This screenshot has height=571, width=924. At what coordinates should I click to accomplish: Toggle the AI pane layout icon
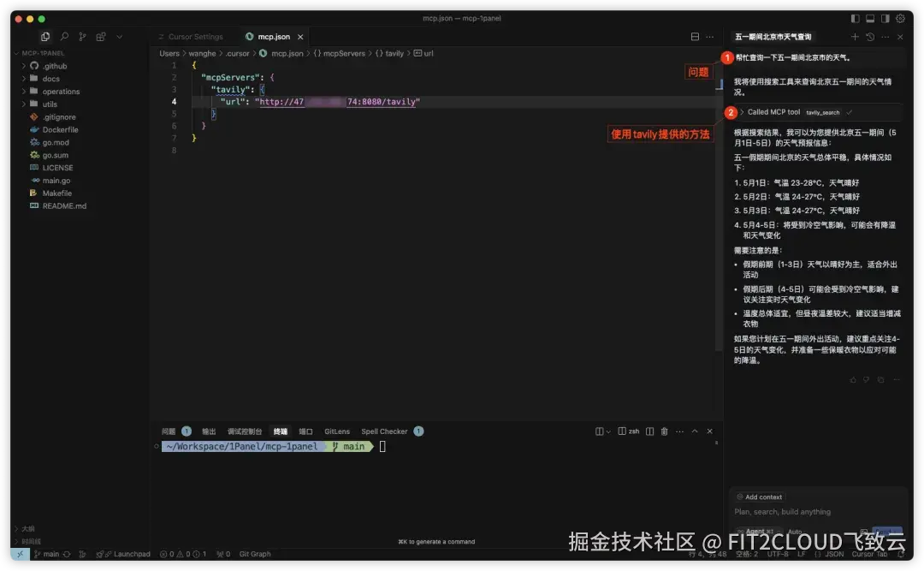point(885,18)
